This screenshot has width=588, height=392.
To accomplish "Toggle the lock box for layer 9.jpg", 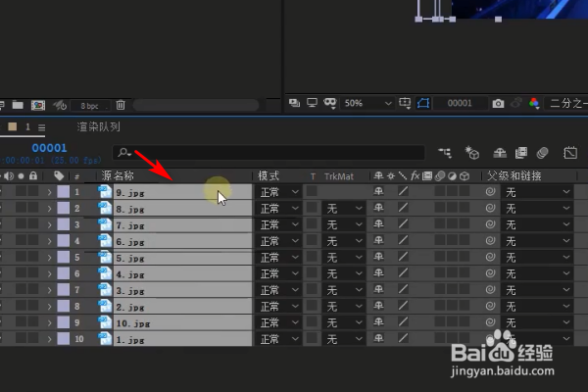I will (x=33, y=191).
